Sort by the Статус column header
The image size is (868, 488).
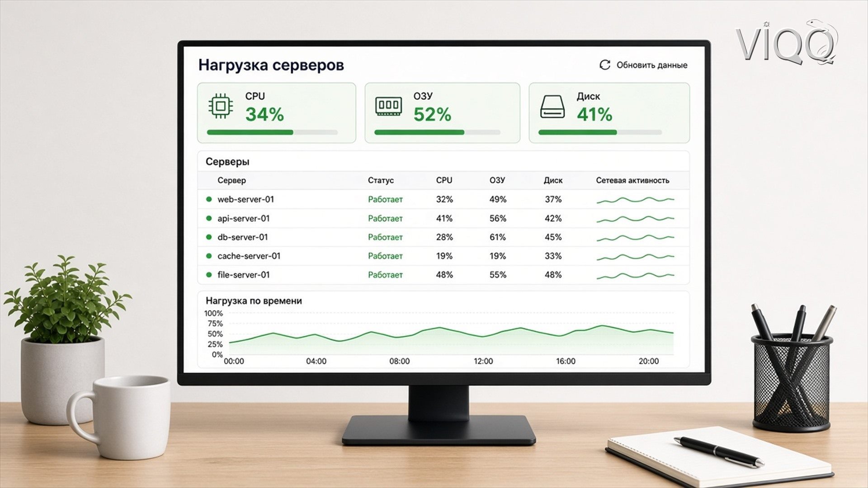(381, 180)
